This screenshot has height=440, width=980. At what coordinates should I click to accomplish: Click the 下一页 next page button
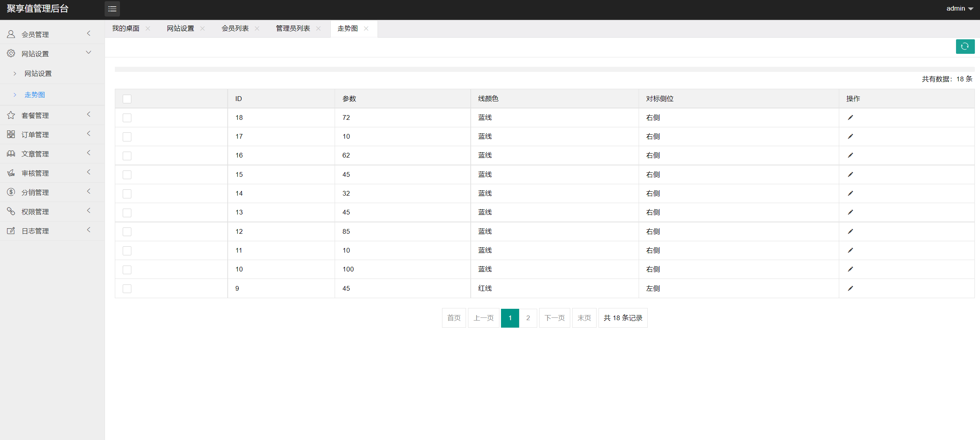[x=554, y=318]
